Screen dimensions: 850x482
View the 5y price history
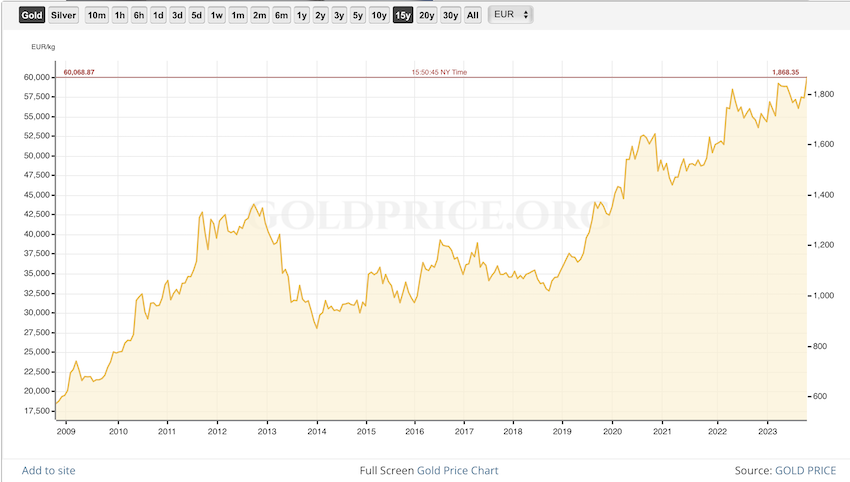(x=358, y=15)
